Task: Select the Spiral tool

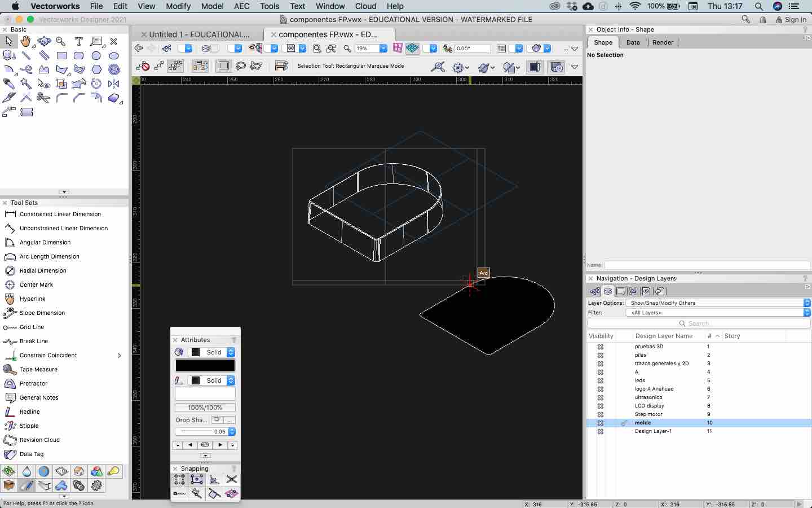Action: tap(114, 70)
